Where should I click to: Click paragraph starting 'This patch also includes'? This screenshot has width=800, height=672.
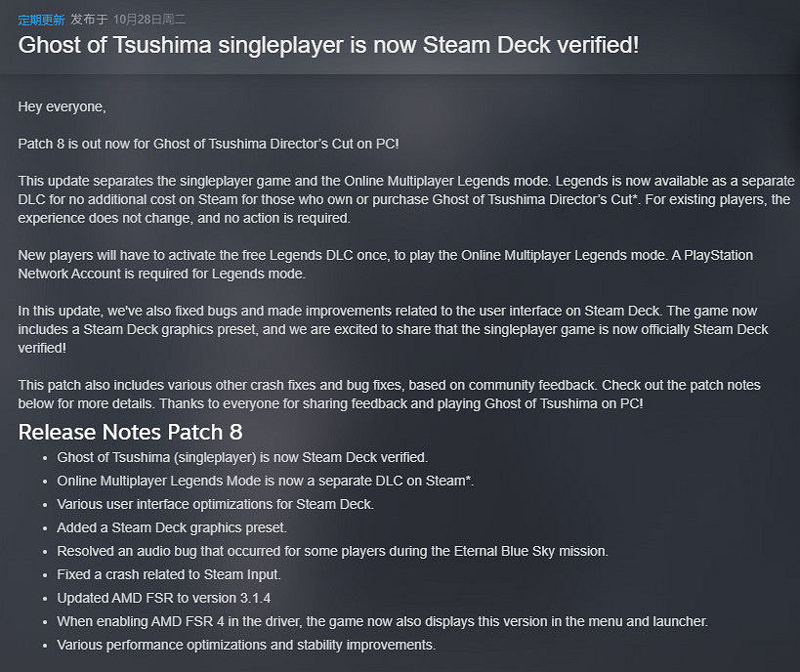(x=389, y=395)
